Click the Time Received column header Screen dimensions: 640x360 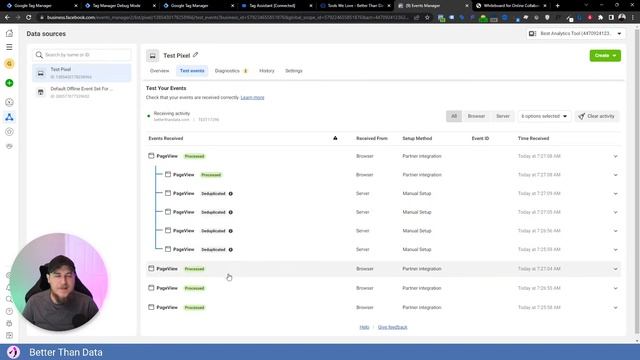click(533, 138)
